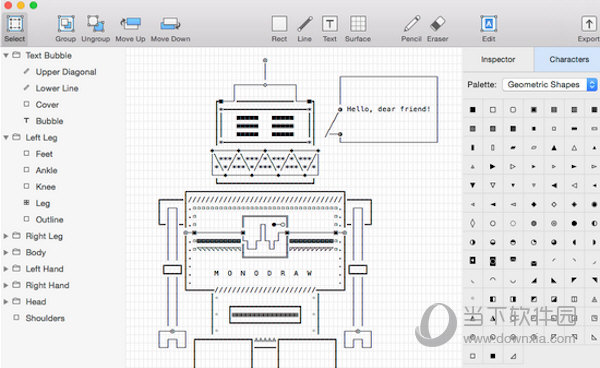Collapse the Left Leg group
The width and height of the screenshot is (600, 368).
(x=6, y=137)
